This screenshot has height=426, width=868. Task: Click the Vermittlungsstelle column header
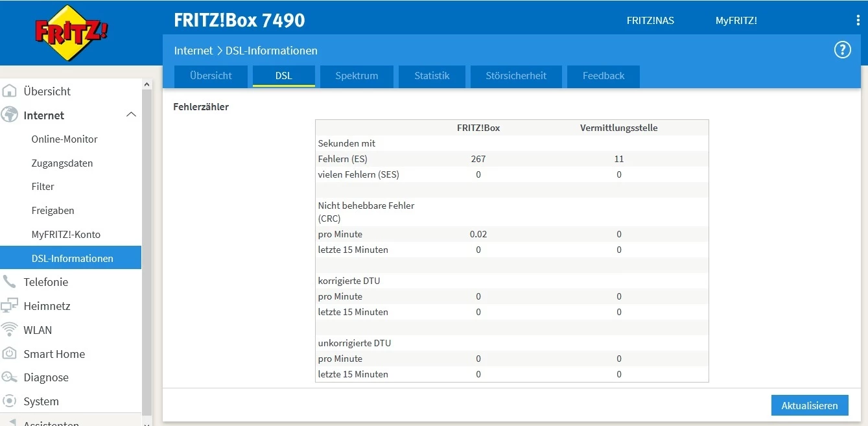[619, 128]
